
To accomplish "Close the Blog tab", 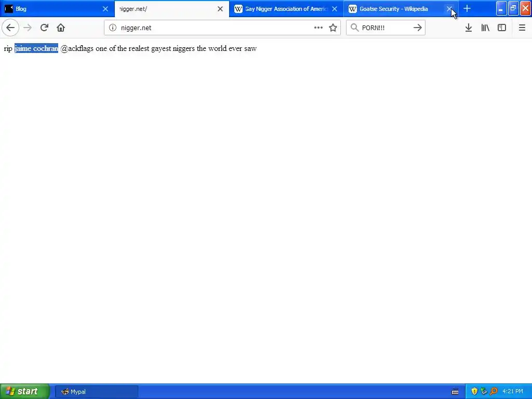I will tap(105, 9).
